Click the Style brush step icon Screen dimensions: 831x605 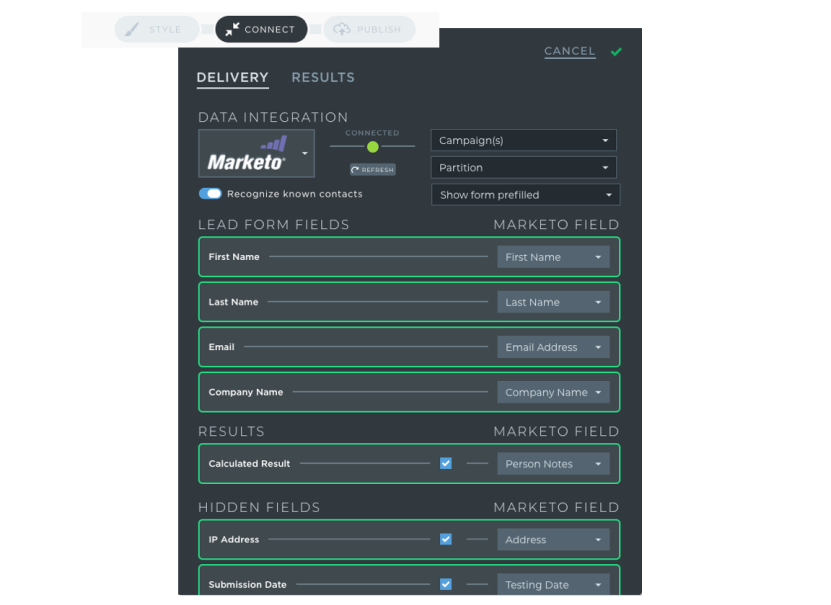click(130, 30)
